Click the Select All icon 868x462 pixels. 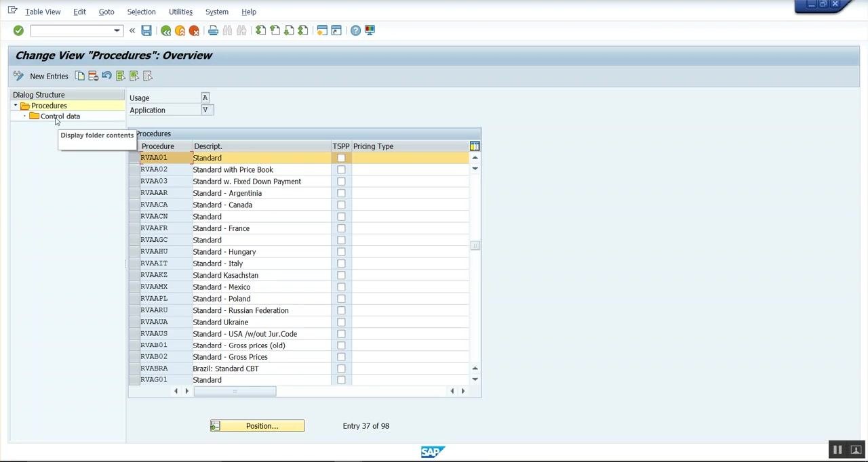pyautogui.click(x=121, y=76)
